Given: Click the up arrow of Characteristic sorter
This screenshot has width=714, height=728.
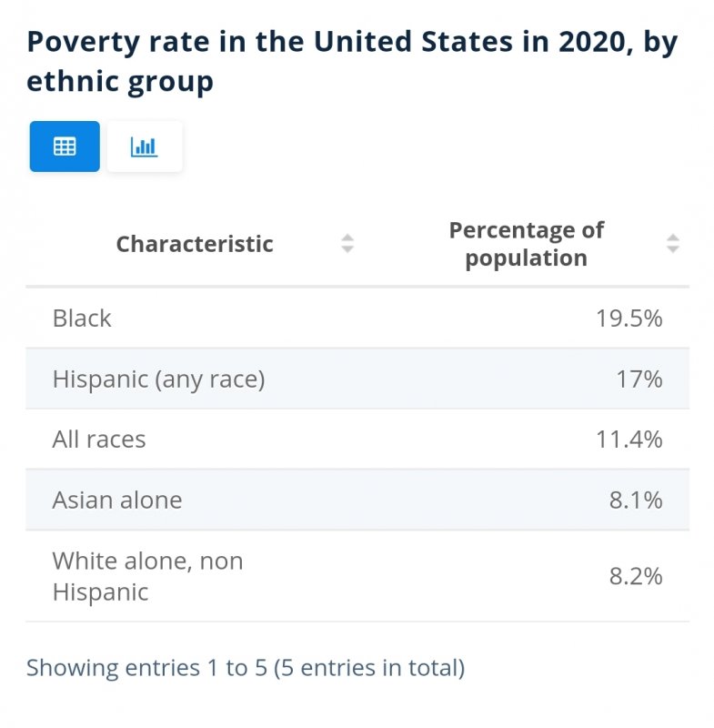Looking at the screenshot, I should tap(347, 238).
